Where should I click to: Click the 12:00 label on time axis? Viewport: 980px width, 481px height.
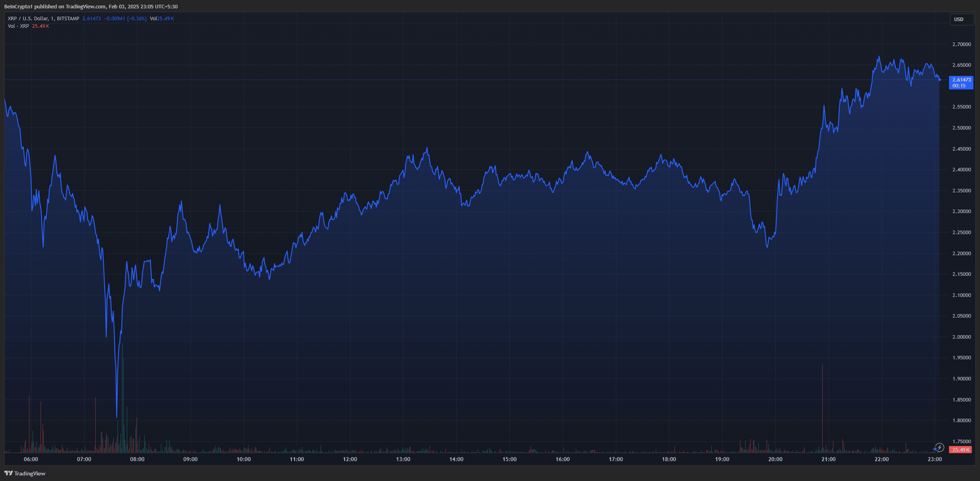(x=350, y=459)
